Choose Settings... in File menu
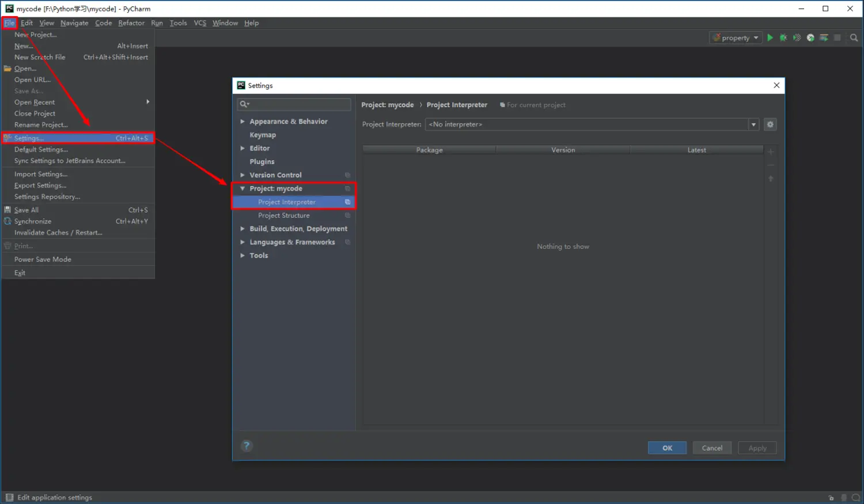The height and width of the screenshot is (504, 864). pyautogui.click(x=78, y=138)
